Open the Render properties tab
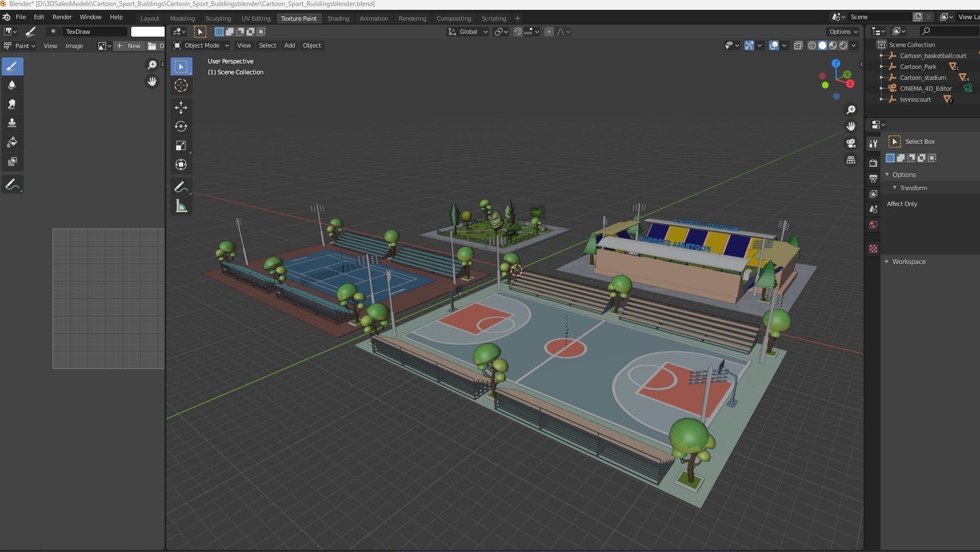Viewport: 980px width, 552px height. pos(873,163)
